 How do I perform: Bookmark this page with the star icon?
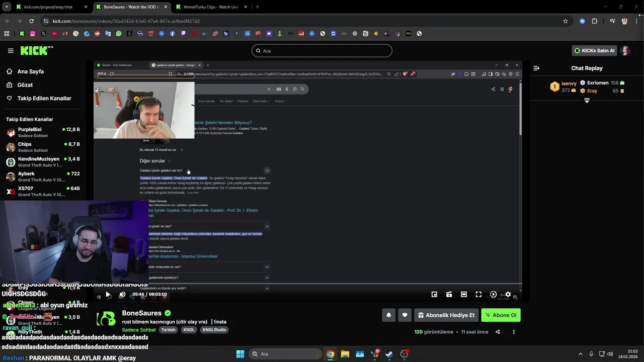(x=566, y=21)
